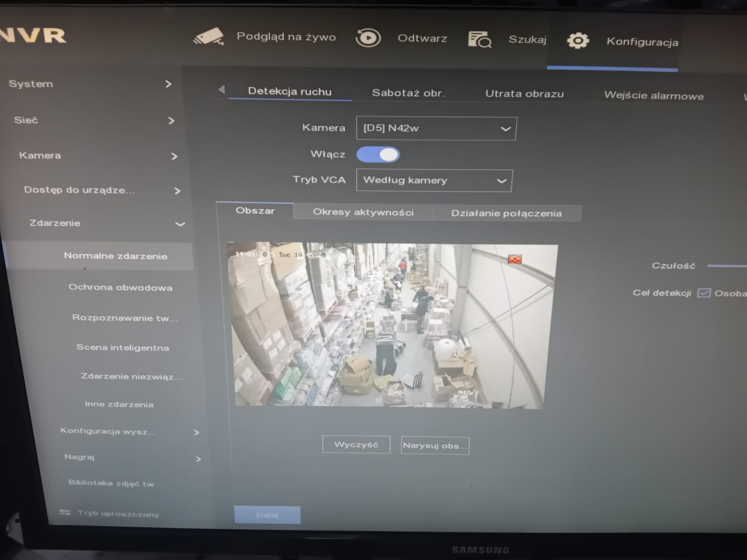Click the Wyczyść button

[356, 444]
